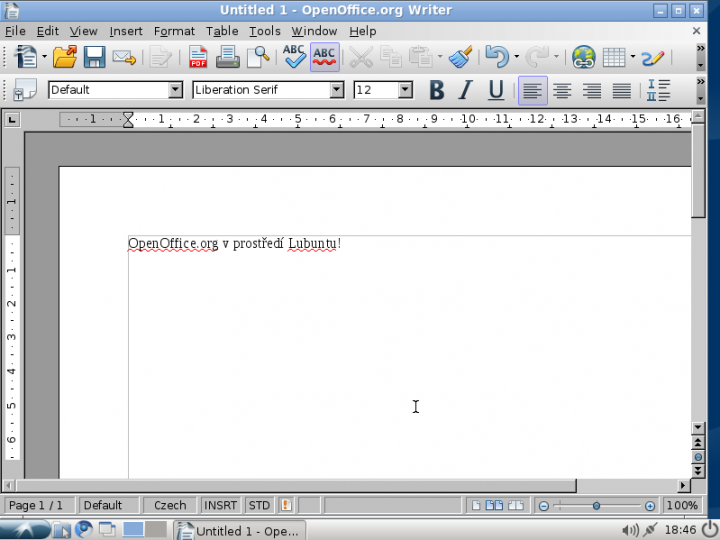This screenshot has height=540, width=720.
Task: Toggle Italic formatting
Action: click(466, 90)
